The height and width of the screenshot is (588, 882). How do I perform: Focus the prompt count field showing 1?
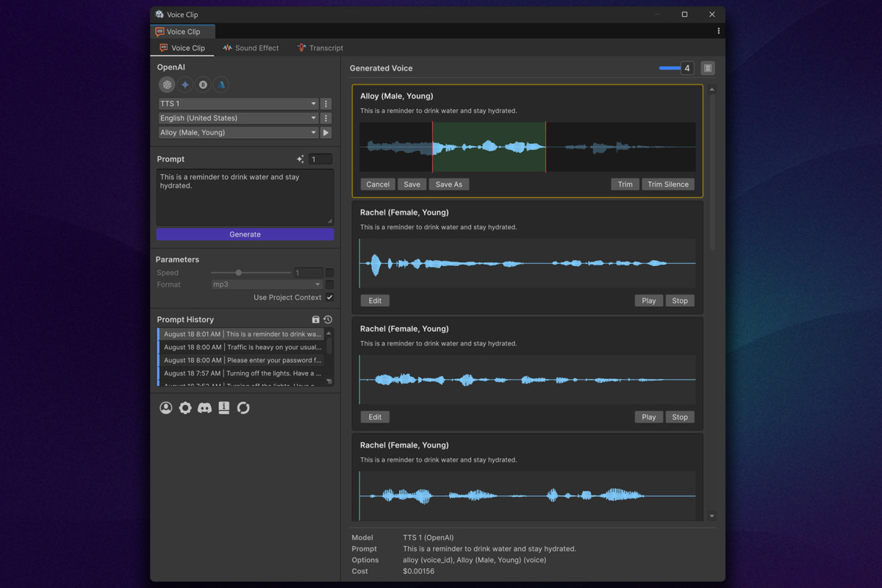(320, 159)
